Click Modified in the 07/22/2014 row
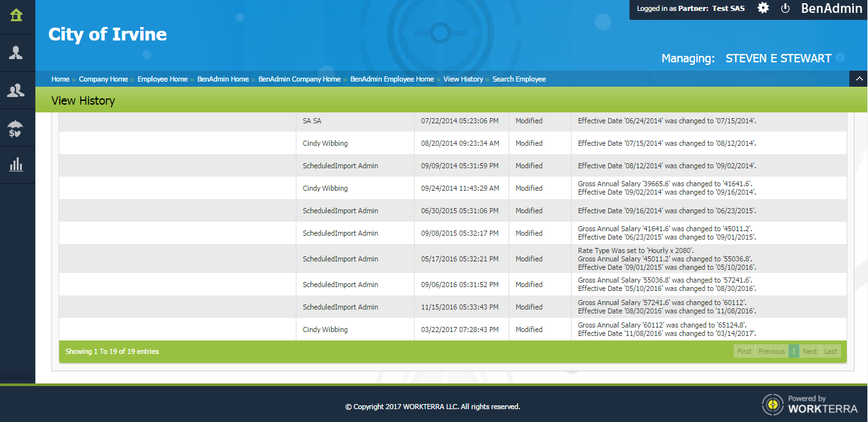The height and width of the screenshot is (422, 868). tap(529, 121)
